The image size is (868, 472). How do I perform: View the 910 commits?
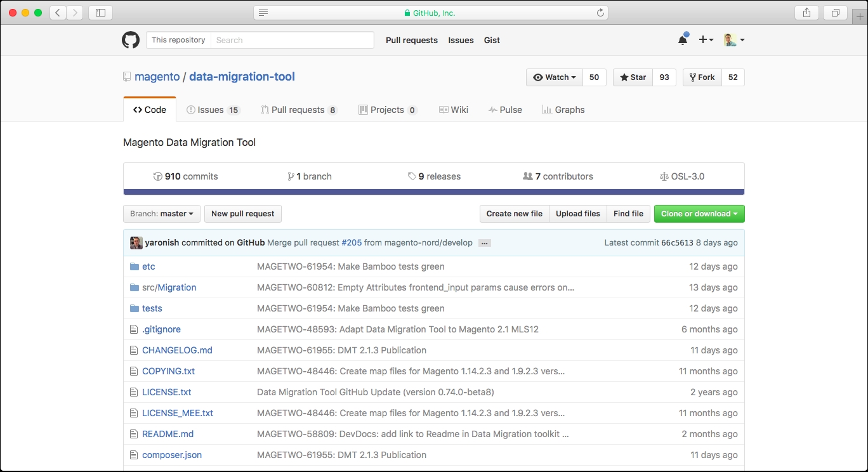tap(186, 176)
